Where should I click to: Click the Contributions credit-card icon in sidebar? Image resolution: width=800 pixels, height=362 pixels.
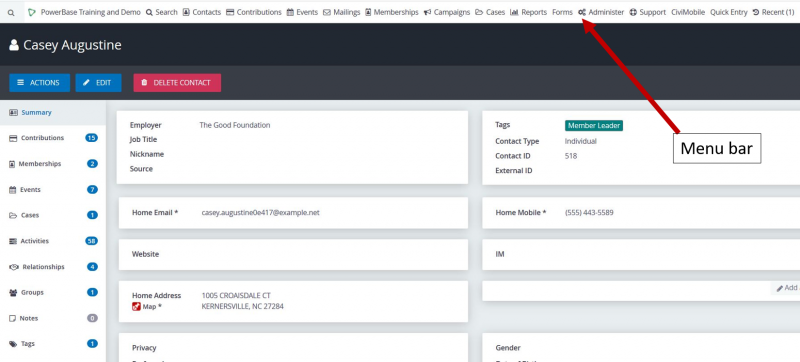pyautogui.click(x=13, y=138)
